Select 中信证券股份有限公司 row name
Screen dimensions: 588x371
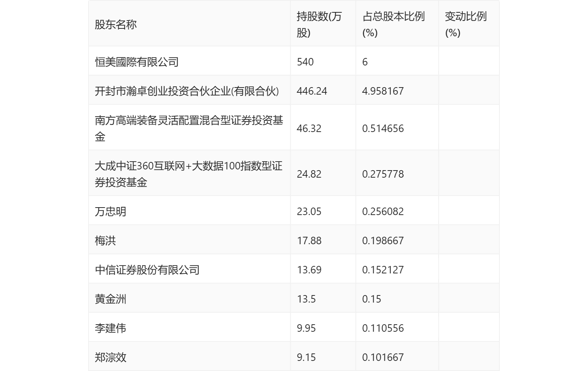point(147,270)
